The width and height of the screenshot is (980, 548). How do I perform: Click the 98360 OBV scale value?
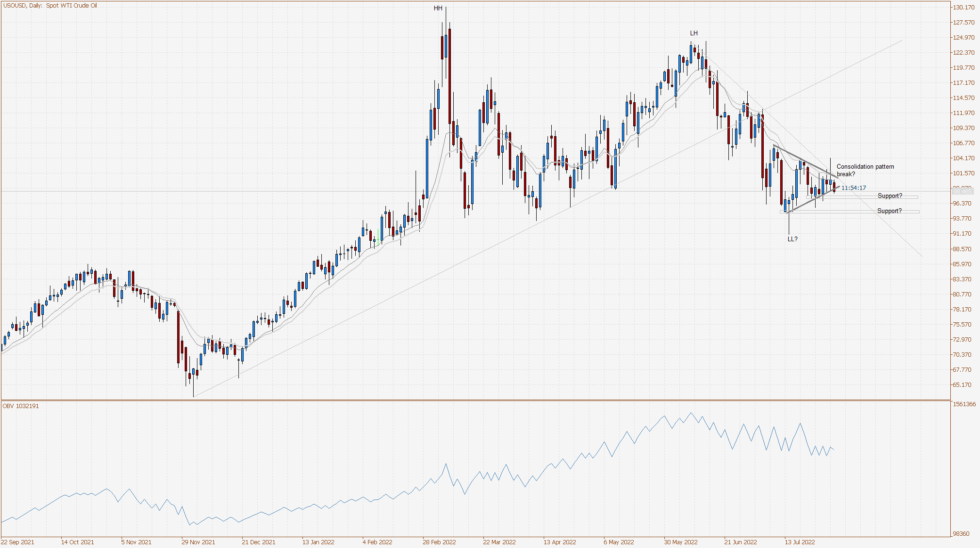coord(961,533)
